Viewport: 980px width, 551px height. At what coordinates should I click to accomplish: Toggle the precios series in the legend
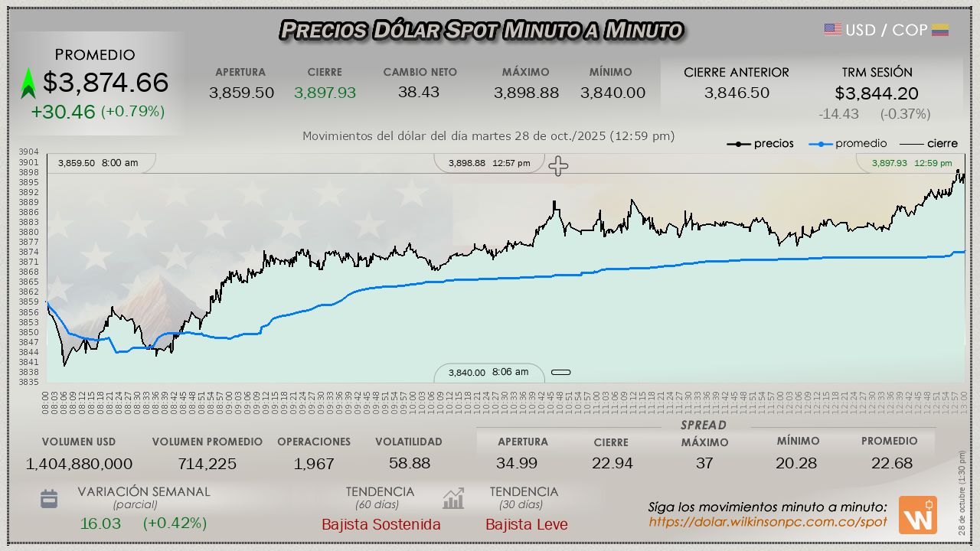760,144
